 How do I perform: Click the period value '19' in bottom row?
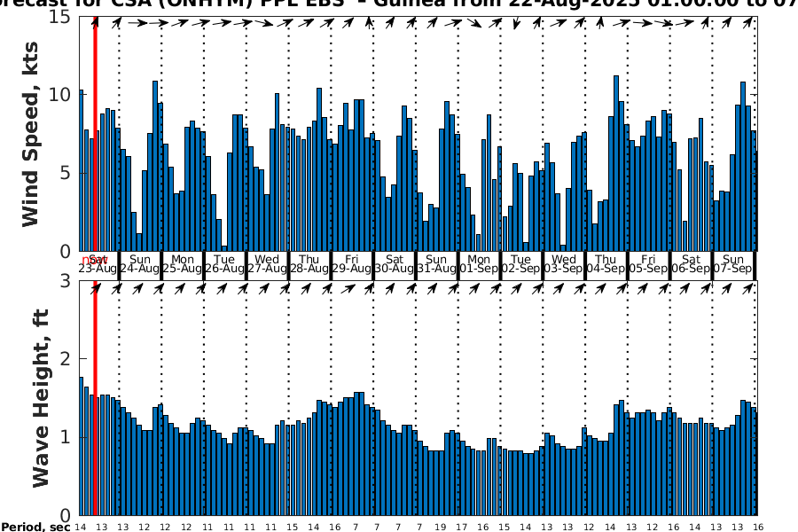[x=440, y=528]
